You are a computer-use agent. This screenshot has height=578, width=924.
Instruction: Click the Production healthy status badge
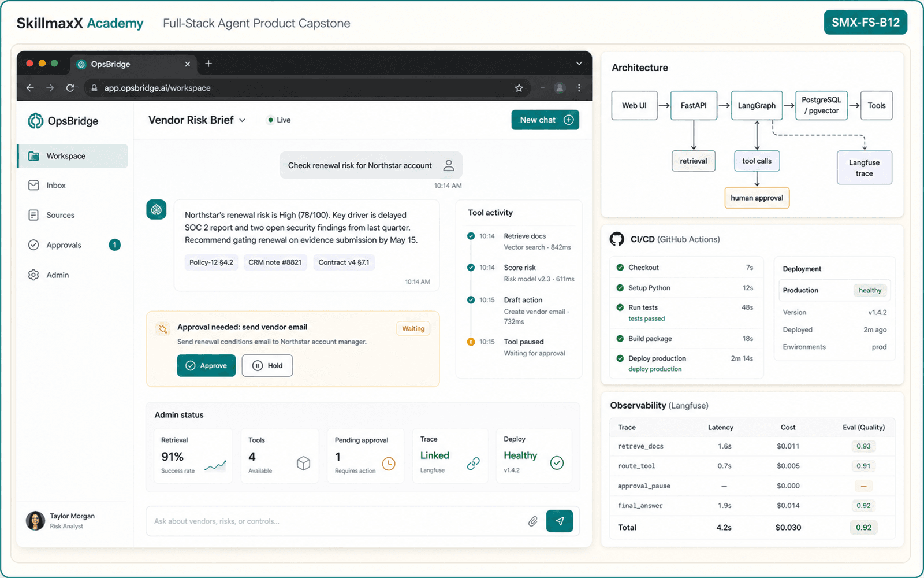click(x=870, y=291)
